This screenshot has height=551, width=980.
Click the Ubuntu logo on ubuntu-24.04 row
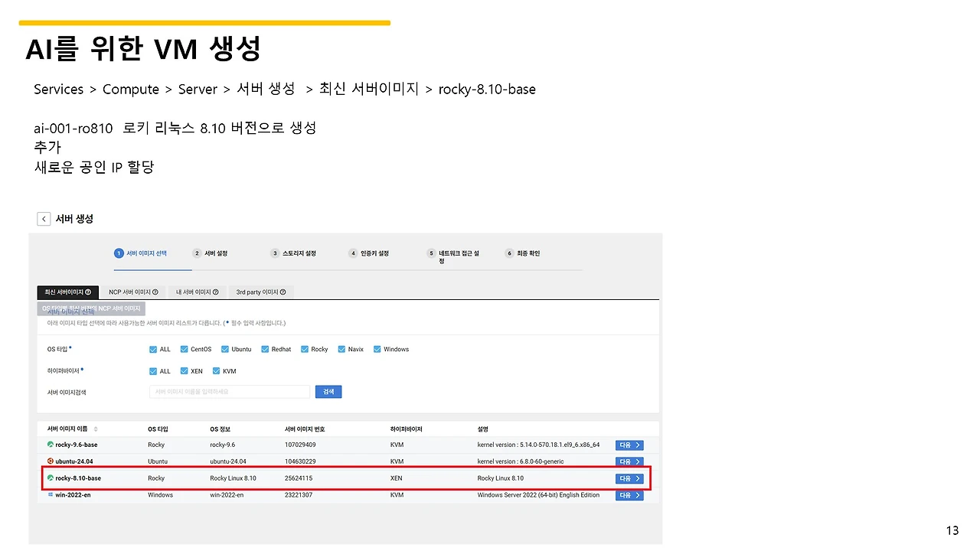point(49,461)
